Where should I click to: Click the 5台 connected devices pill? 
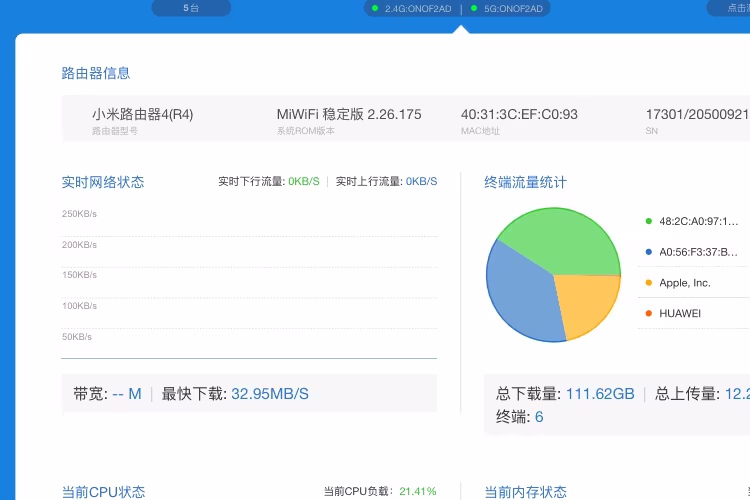coord(191,8)
